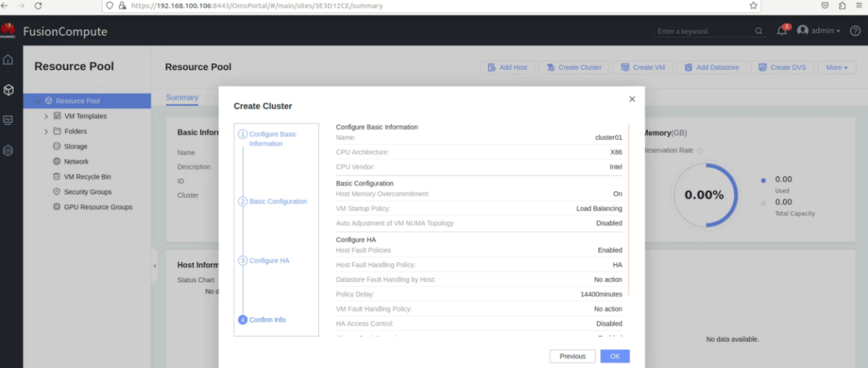Select GPU Resource Groups in tree
This screenshot has height=368, width=868.
(x=98, y=207)
